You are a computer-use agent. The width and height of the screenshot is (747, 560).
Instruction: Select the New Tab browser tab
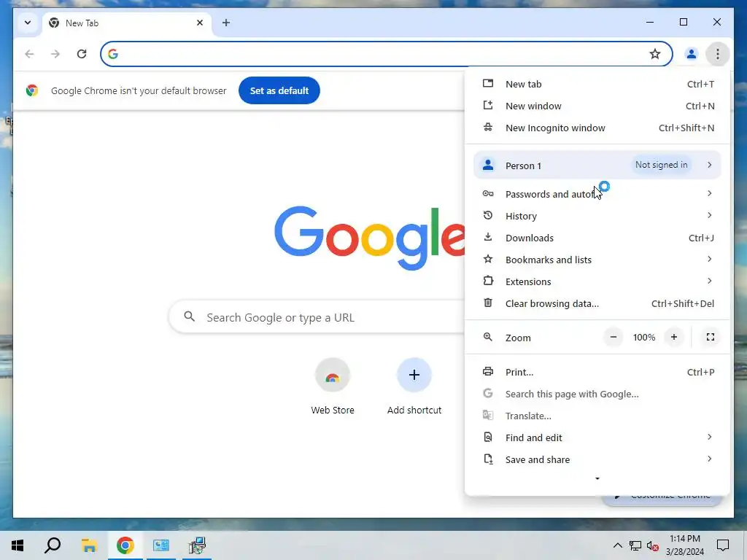click(127, 23)
